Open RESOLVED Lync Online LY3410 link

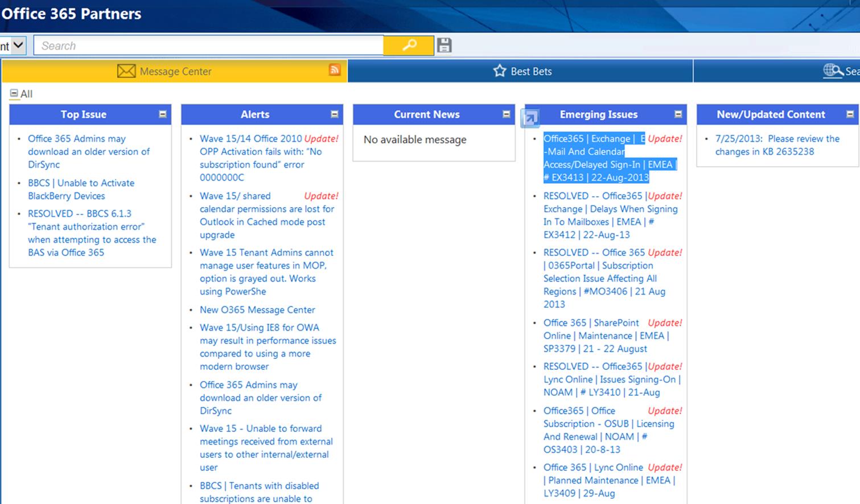click(612, 379)
